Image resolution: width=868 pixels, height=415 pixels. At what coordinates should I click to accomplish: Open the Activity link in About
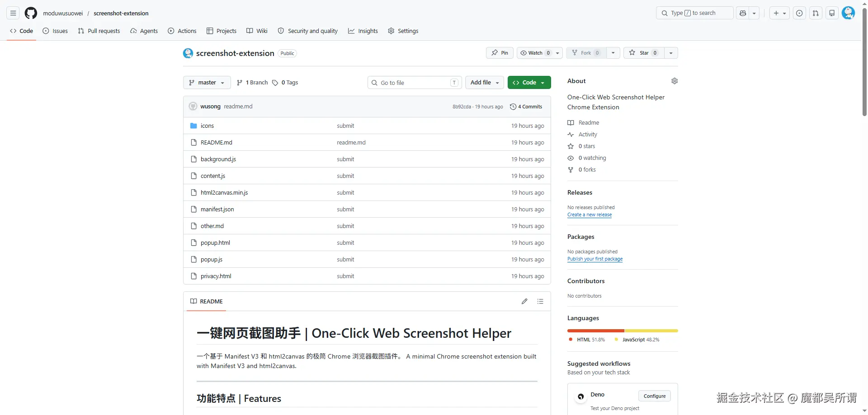[x=582, y=135]
